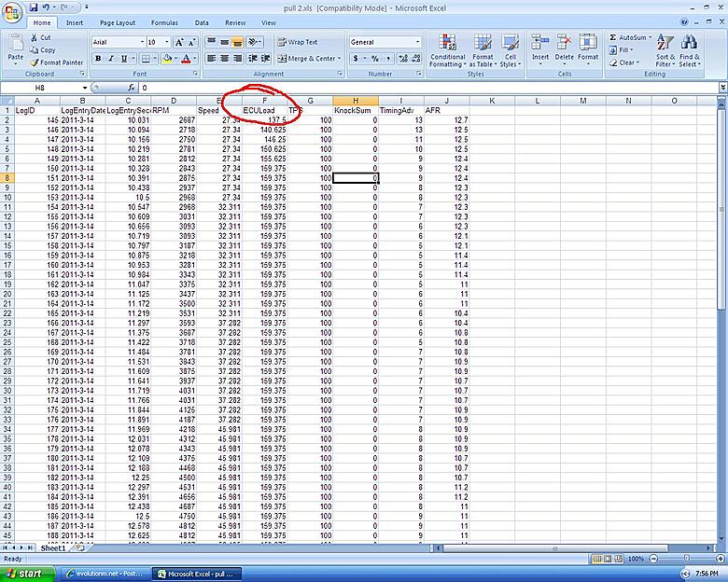Decrease the indent
728x582 pixels.
click(x=253, y=59)
